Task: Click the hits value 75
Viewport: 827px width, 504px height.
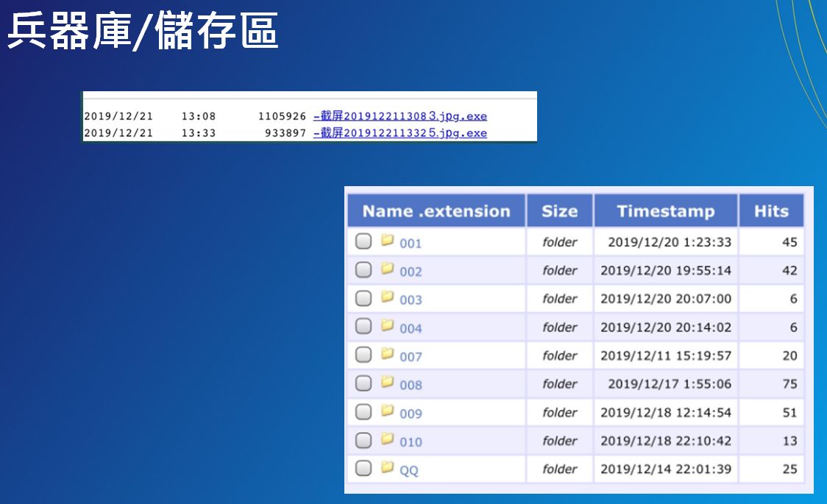Action: coord(789,384)
